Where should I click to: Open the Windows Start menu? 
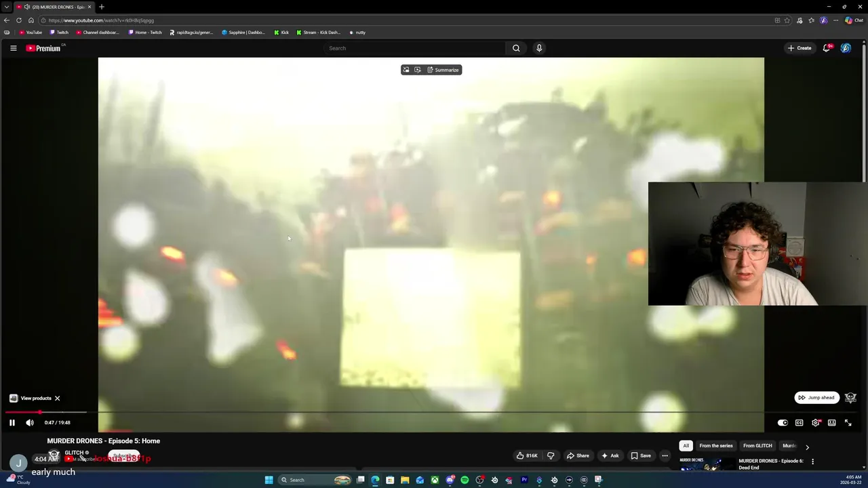(x=269, y=480)
